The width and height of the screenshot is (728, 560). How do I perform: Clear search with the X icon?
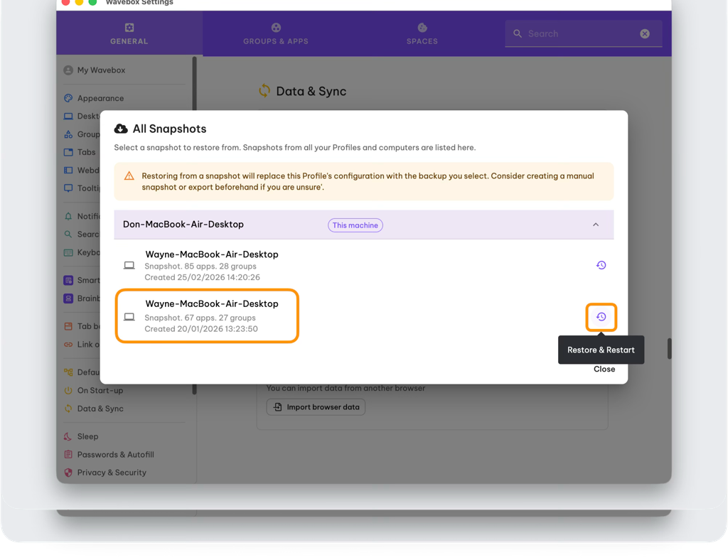(x=644, y=33)
